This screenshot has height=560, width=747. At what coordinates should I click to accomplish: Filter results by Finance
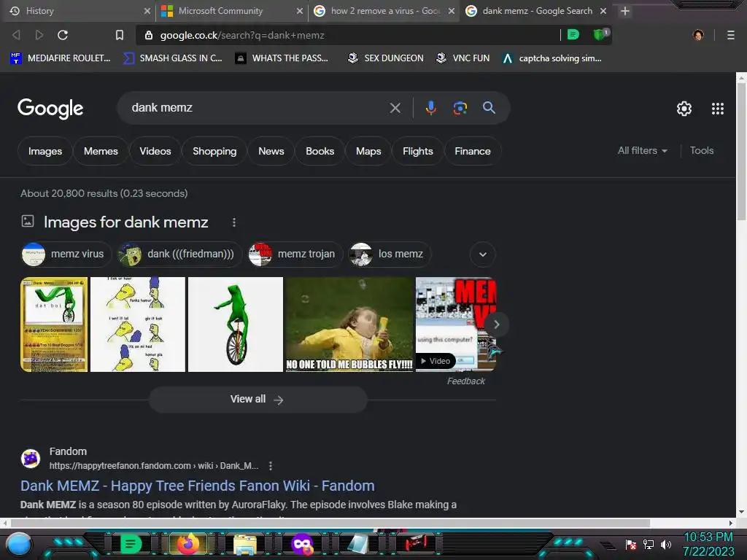click(472, 151)
